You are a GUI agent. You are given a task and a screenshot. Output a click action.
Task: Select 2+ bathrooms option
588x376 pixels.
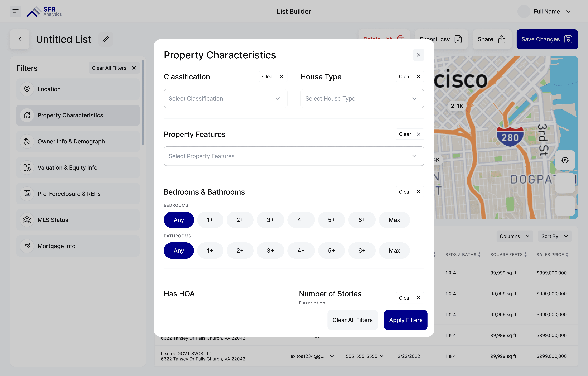[x=240, y=250]
